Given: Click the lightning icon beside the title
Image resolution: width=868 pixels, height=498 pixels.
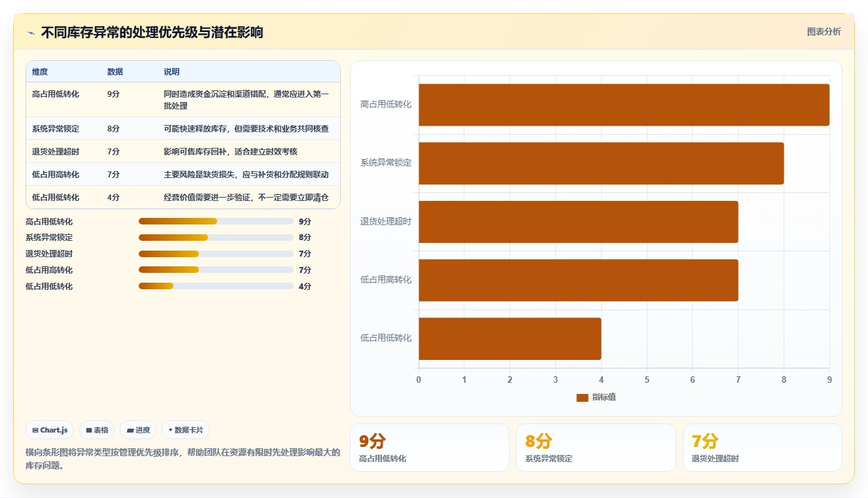Looking at the screenshot, I should point(31,33).
